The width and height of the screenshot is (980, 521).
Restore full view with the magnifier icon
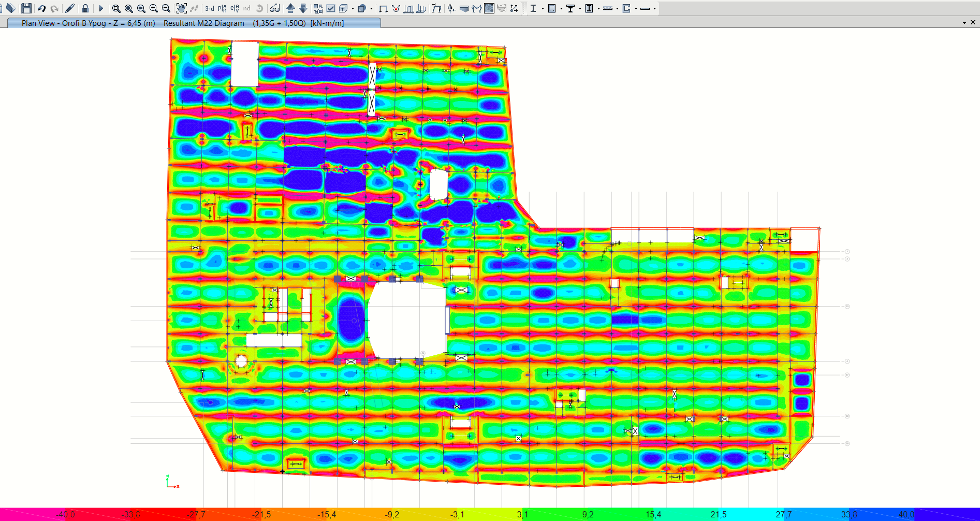[x=129, y=8]
